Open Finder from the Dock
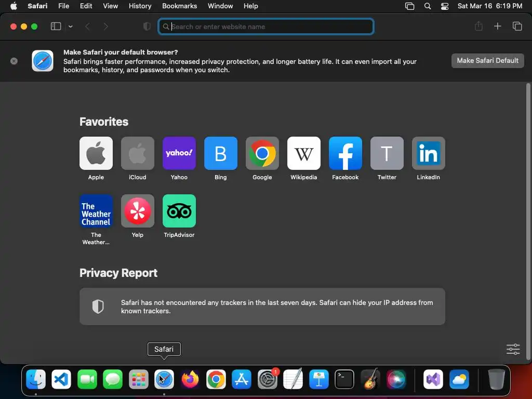 36,379
